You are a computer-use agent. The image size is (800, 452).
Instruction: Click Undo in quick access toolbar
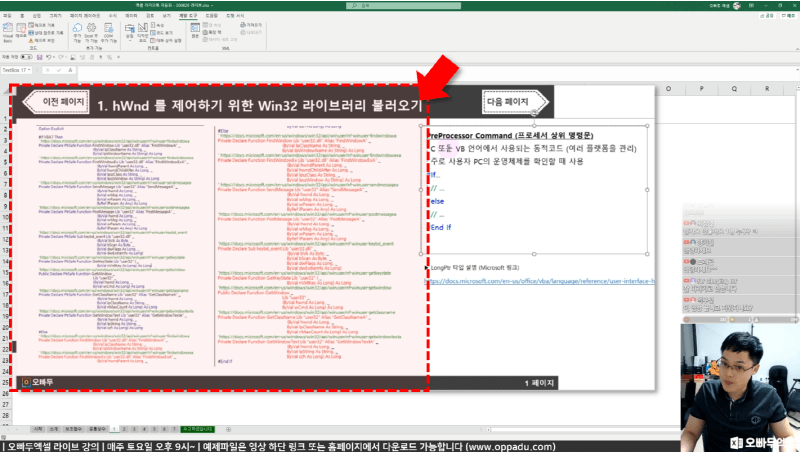pyautogui.click(x=48, y=57)
